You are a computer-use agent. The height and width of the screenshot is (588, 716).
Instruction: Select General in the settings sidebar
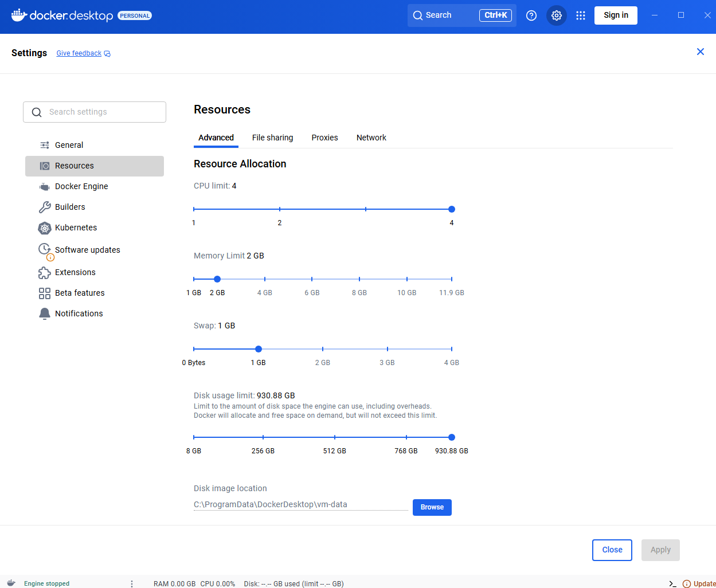pyautogui.click(x=95, y=145)
